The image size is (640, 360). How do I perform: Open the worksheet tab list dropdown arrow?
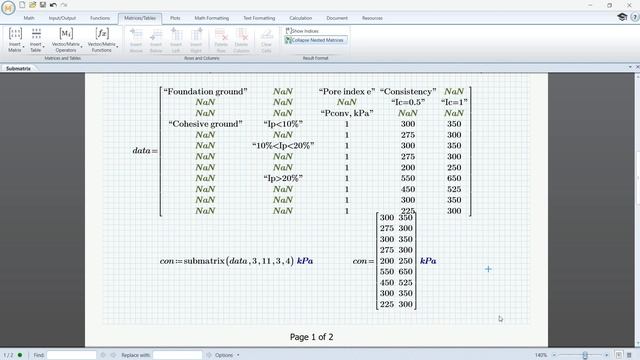click(630, 67)
